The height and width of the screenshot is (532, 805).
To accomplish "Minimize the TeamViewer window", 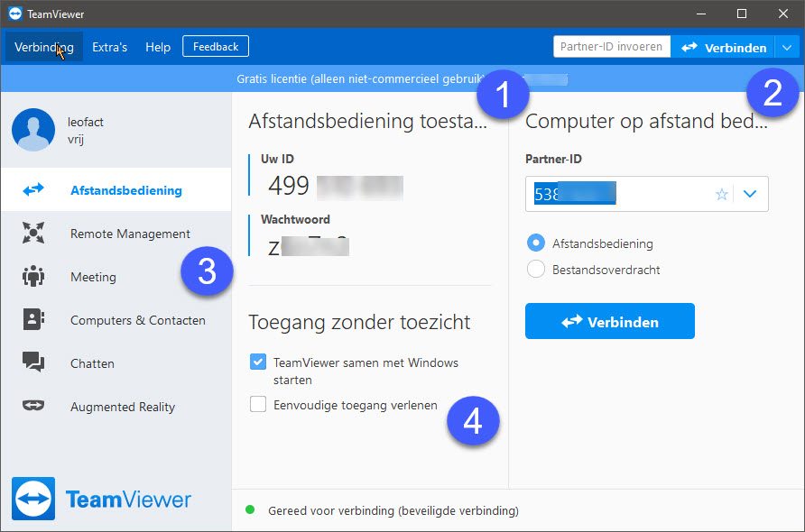I will [x=701, y=14].
